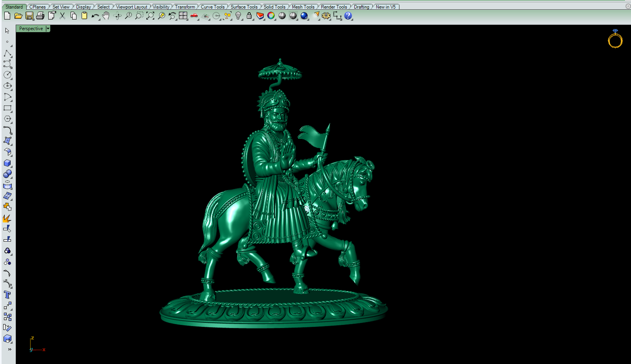Click the Dimension tool icon
The image size is (631, 364).
pyautogui.click(x=337, y=16)
